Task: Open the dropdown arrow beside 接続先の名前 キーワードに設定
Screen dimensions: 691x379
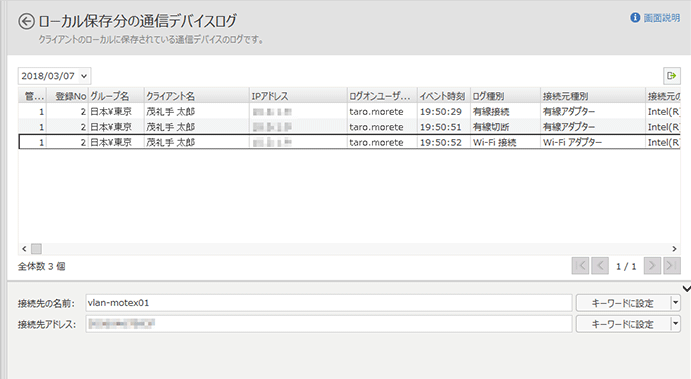Action: tap(675, 303)
